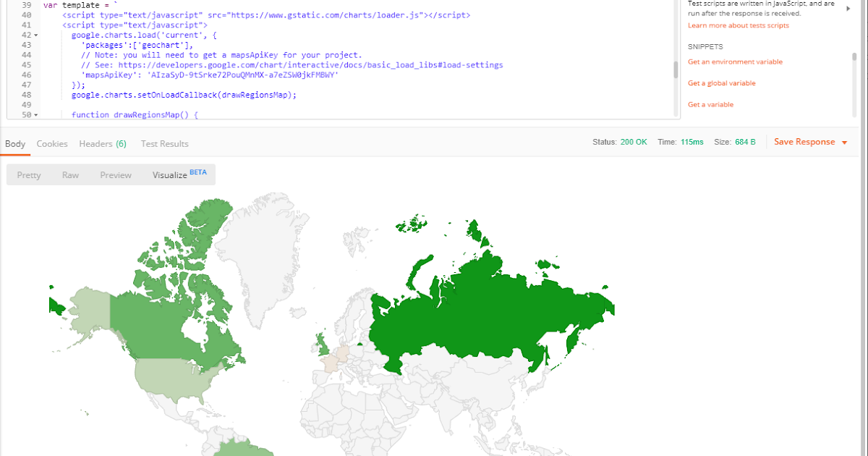Collapse code fold at line 42

point(36,35)
